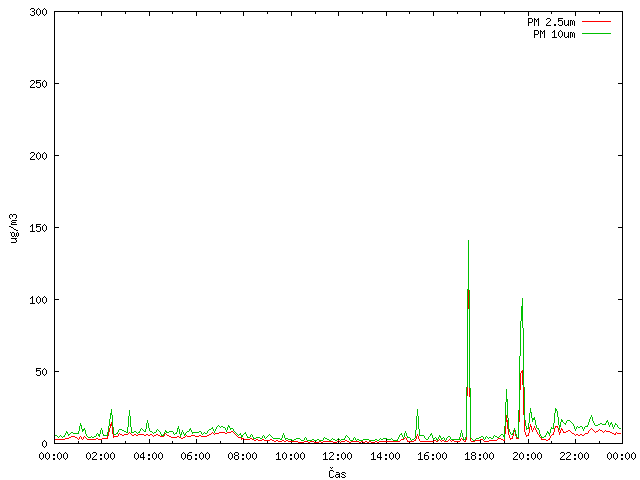Click the Čas x-axis title
This screenshot has width=640, height=480.
[x=337, y=473]
